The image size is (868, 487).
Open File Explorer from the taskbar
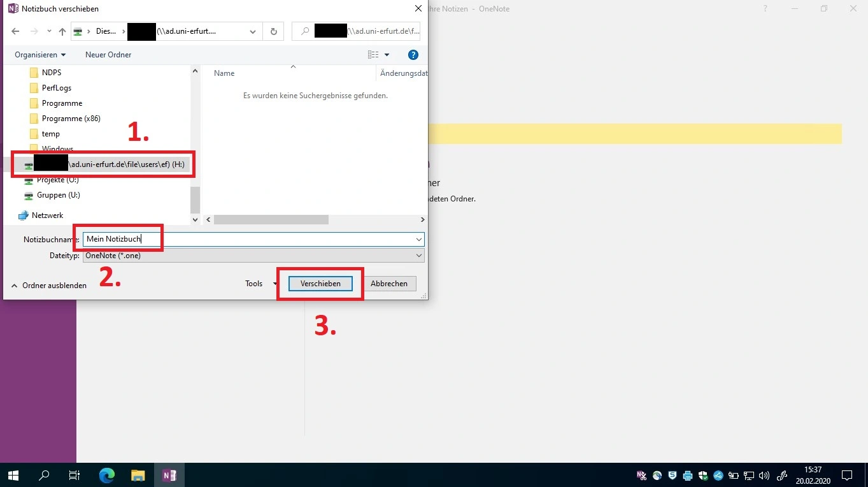[138, 475]
